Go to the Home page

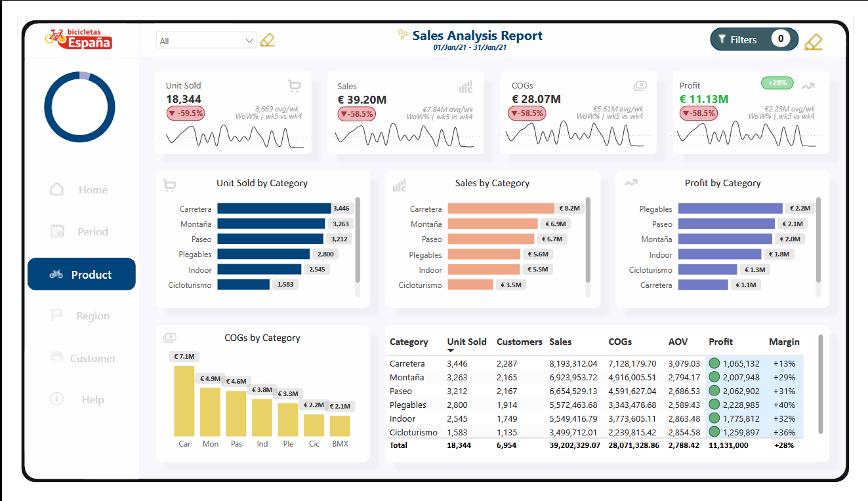(81, 190)
